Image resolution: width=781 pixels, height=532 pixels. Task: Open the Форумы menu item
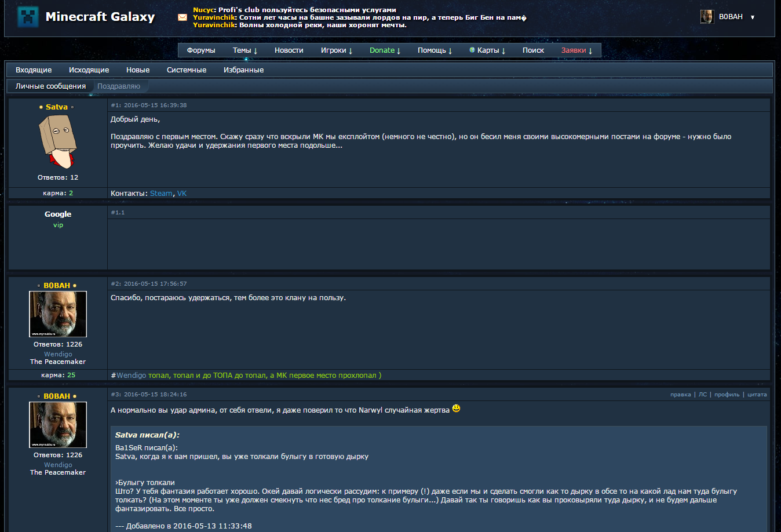pos(201,50)
